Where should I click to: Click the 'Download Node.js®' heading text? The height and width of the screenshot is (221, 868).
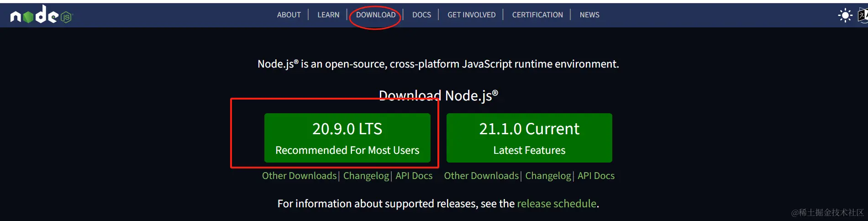pyautogui.click(x=438, y=95)
